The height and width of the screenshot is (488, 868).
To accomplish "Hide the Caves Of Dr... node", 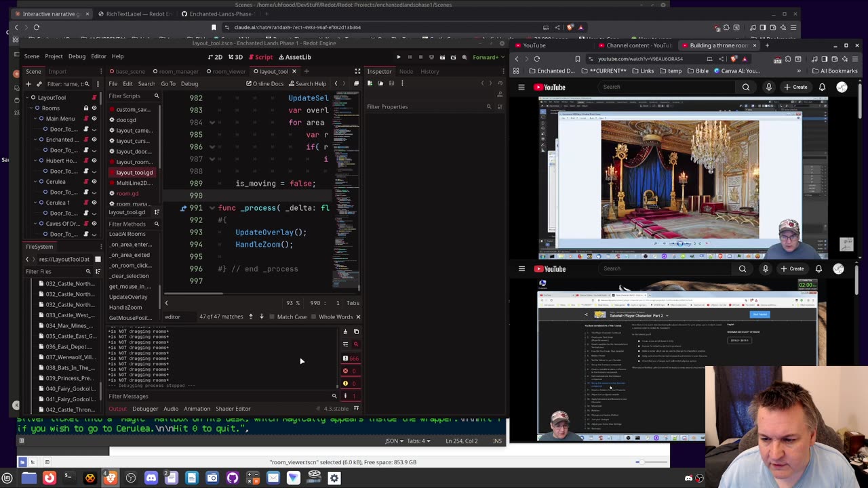I will click(x=94, y=224).
